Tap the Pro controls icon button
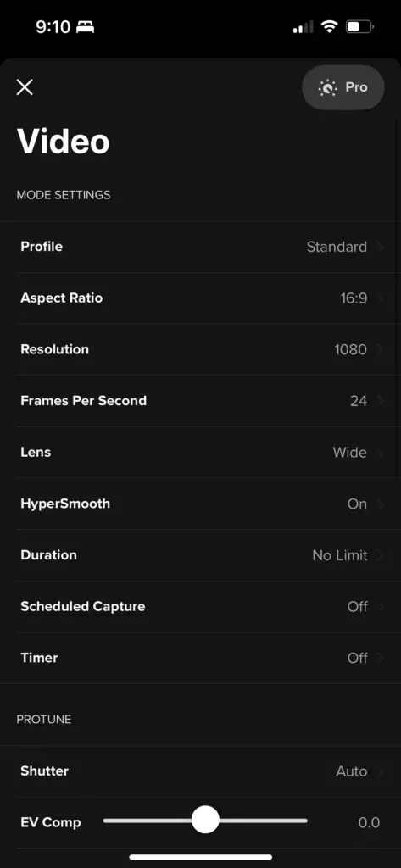 click(x=343, y=87)
